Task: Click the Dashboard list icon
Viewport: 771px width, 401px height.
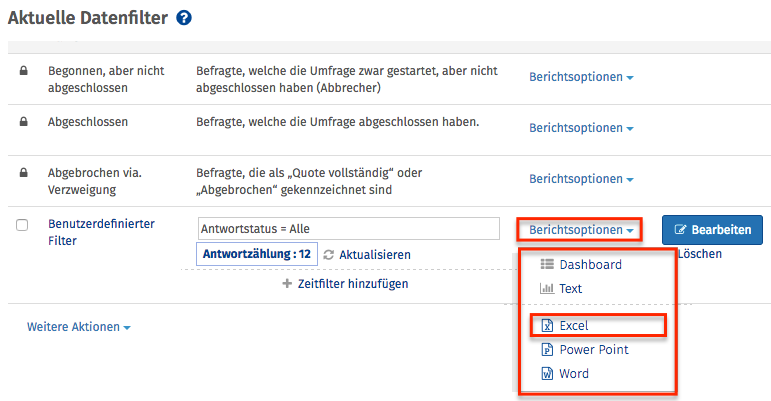Action: tap(546, 265)
